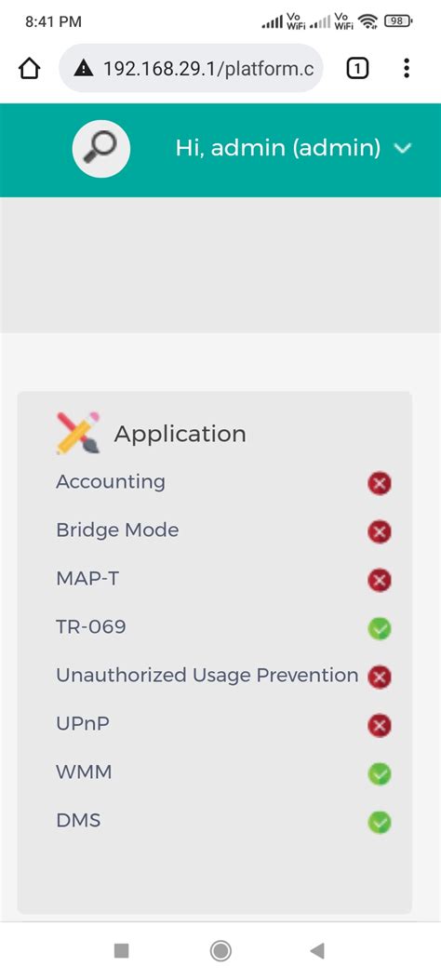The image size is (441, 980).
Task: Tap the browser home icon
Action: [x=30, y=68]
